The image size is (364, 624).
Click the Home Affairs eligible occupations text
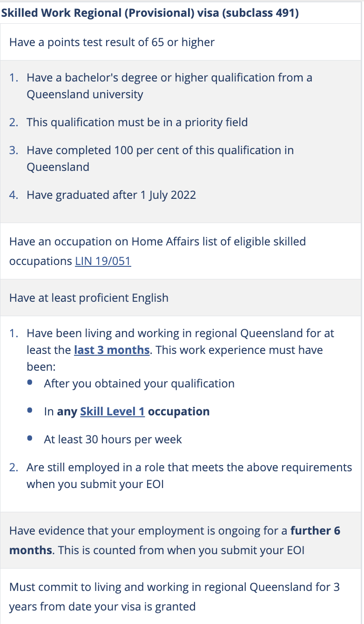pyautogui.click(x=157, y=242)
